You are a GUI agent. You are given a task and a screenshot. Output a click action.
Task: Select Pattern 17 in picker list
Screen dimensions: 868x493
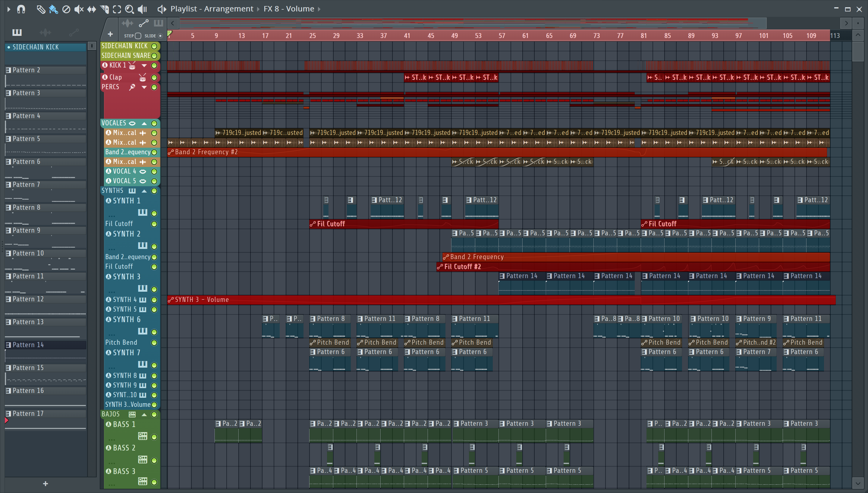(46, 413)
